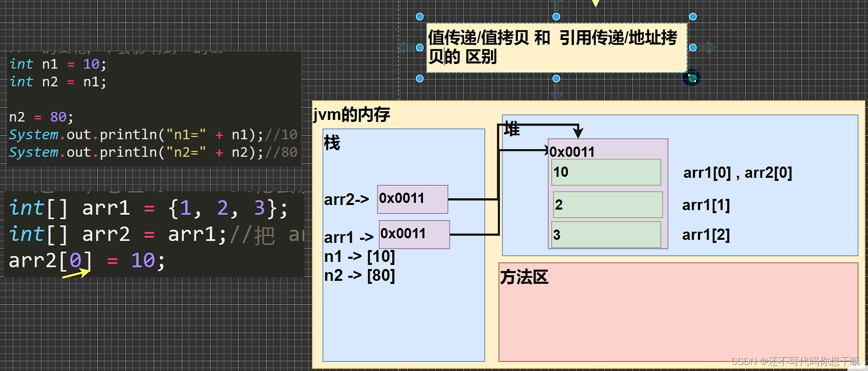
Task: Click the n2 -> [80] text in the stack
Action: 359,276
